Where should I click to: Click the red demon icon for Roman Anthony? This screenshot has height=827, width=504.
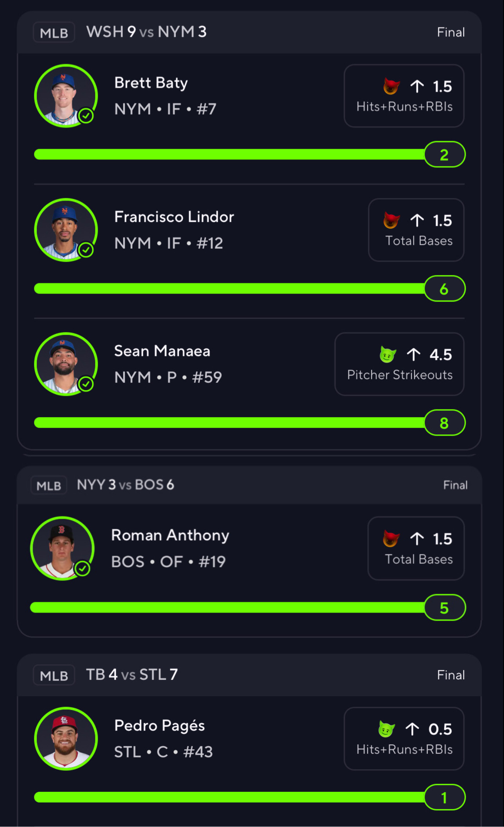(391, 539)
